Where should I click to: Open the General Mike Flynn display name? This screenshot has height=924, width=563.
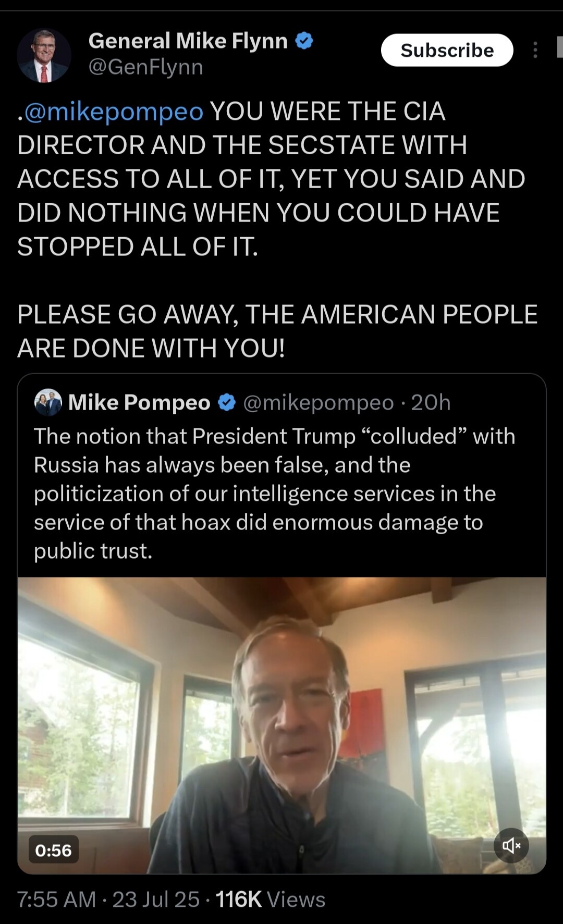[x=188, y=41]
